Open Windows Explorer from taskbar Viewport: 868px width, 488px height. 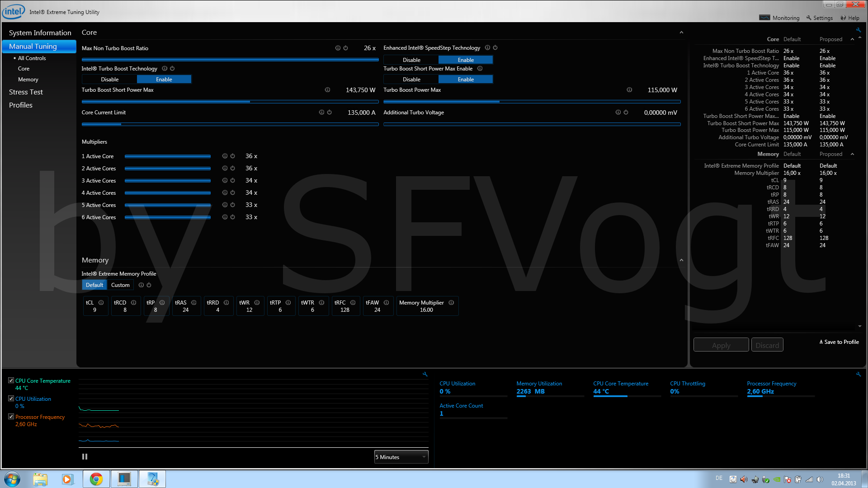click(40, 479)
